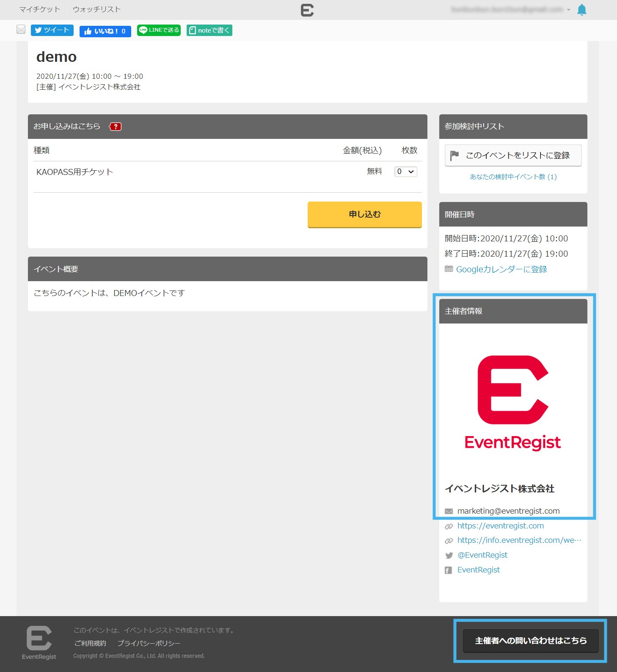The width and height of the screenshot is (617, 672).
Task: Click the large EventRegist organizer logo
Action: pos(513,402)
